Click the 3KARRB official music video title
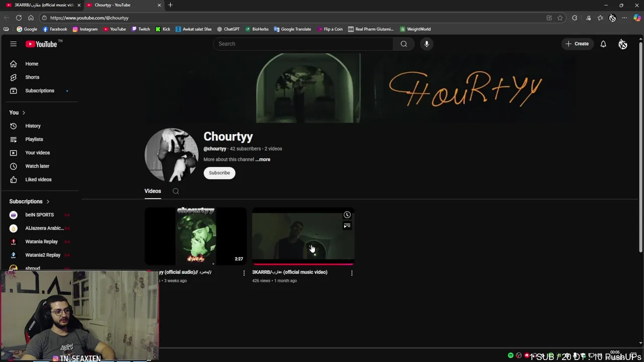The width and height of the screenshot is (644, 362). (290, 272)
